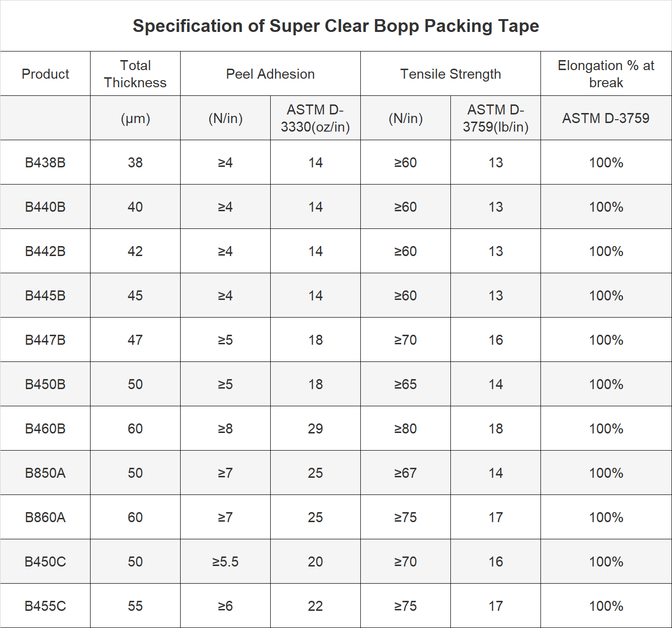The width and height of the screenshot is (672, 628).
Task: Click the B442B product row label
Action: 45,251
